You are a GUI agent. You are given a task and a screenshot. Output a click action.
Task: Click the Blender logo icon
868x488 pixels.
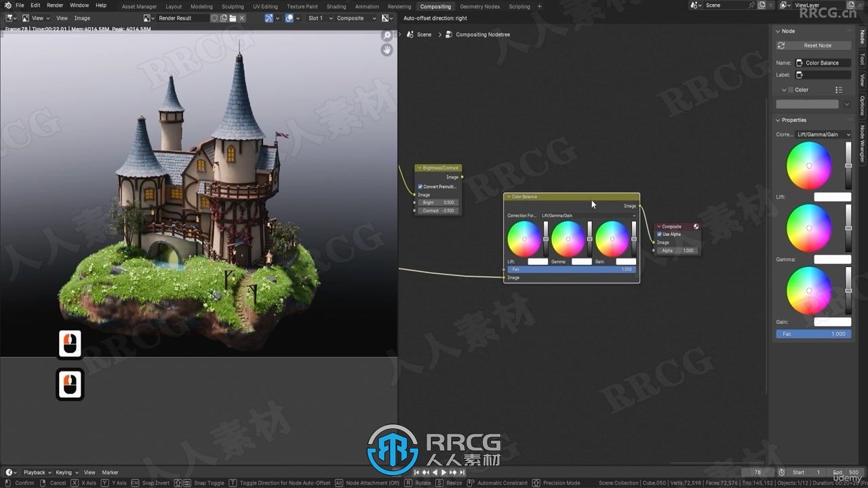[7, 5]
